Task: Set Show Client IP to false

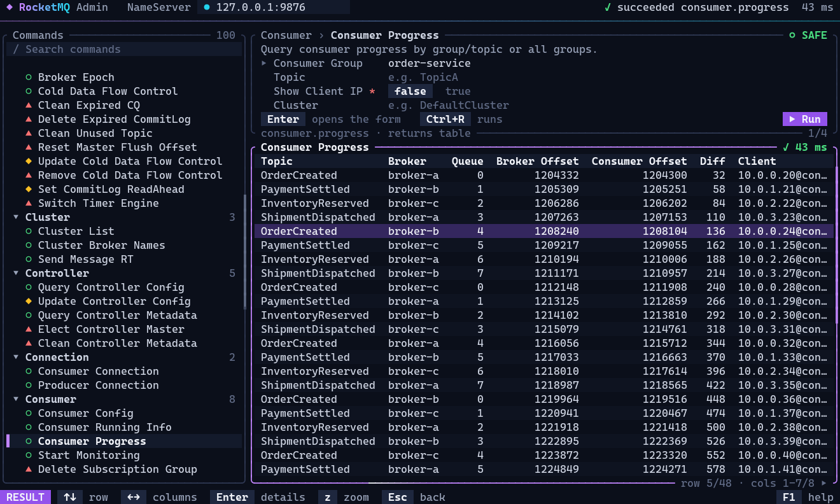Action: 410,92
